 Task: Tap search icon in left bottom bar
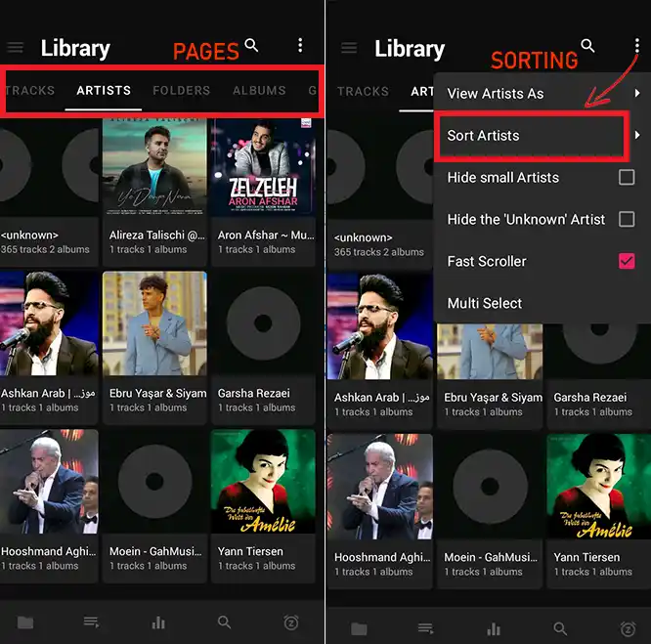224,622
